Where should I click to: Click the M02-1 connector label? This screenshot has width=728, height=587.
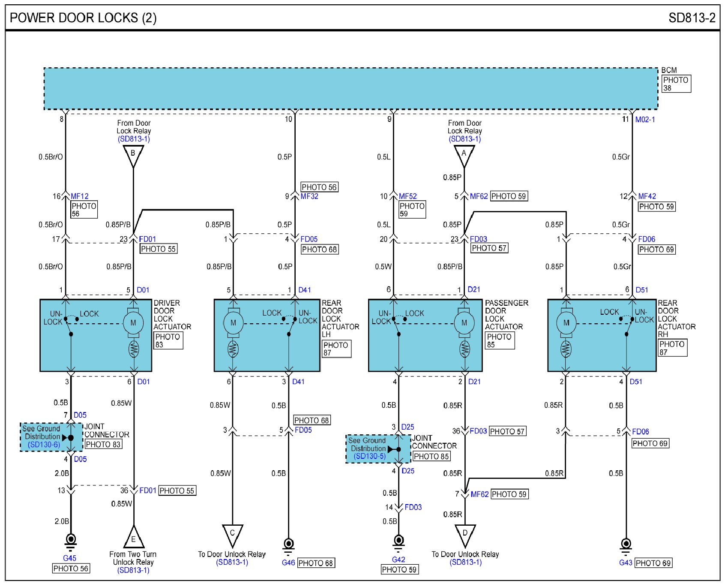[645, 120]
